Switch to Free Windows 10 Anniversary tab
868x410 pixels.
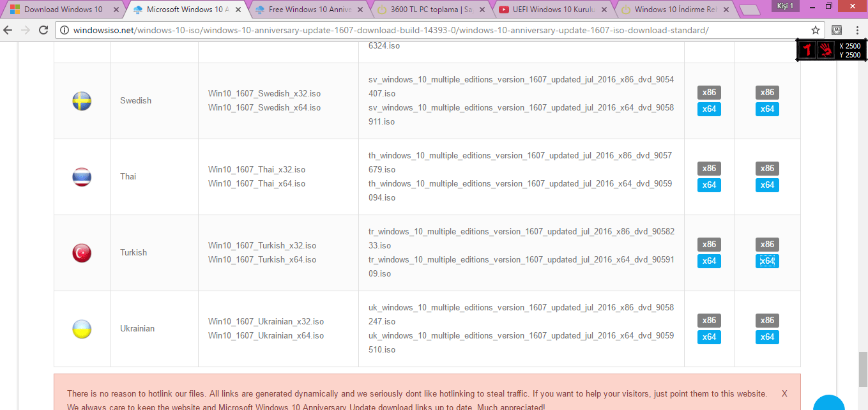310,10
